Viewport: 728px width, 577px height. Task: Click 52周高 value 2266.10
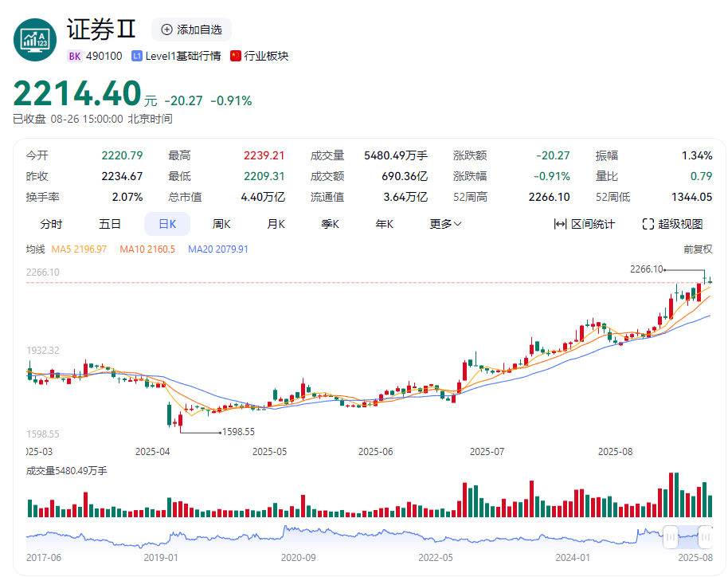pyautogui.click(x=550, y=198)
